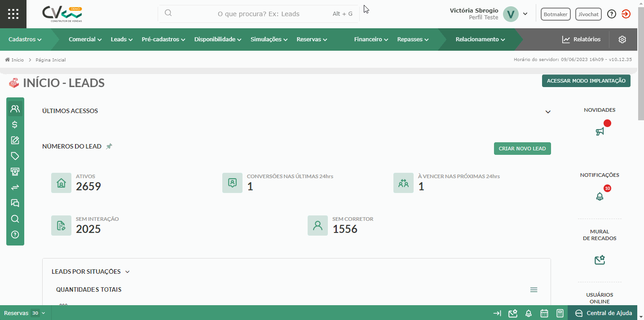644x320 pixels.
Task: Click the bottom bar bell icon
Action: click(x=529, y=313)
